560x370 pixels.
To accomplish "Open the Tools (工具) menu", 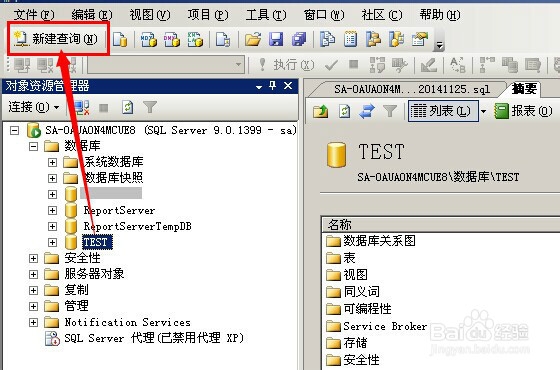I will click(266, 15).
